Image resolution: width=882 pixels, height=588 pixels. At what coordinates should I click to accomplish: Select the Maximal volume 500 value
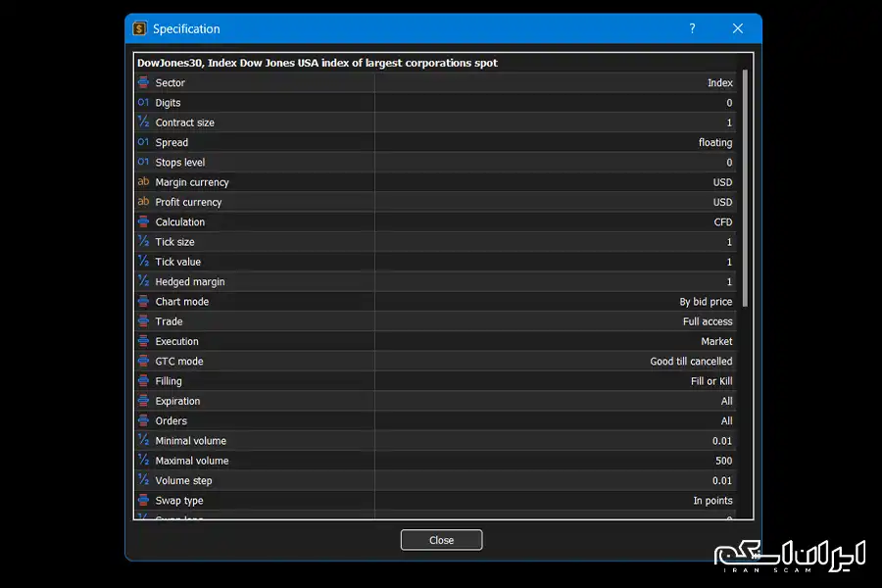pos(724,461)
